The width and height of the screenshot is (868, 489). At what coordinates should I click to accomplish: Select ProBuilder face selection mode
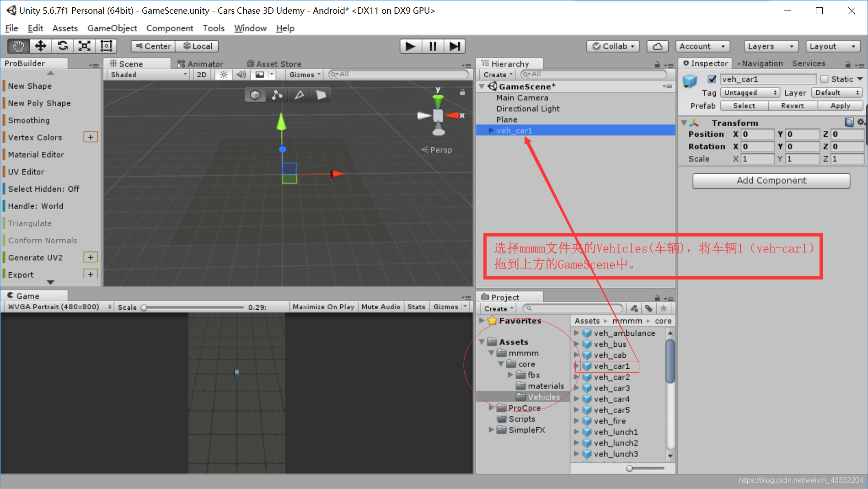(321, 95)
